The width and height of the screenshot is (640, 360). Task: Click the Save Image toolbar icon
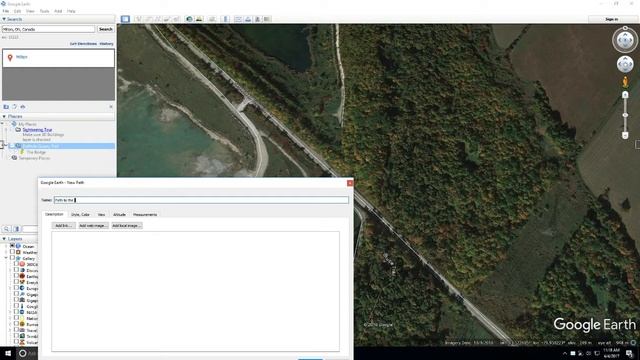pos(258,19)
